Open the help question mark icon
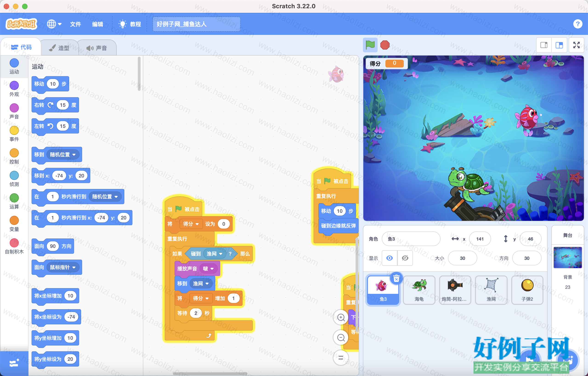 [577, 24]
